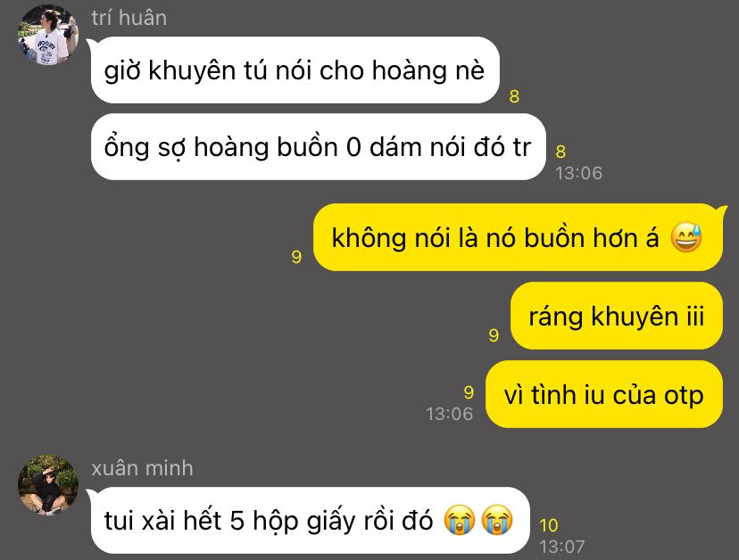Select yellow bubble 'vì tình iu của otp'
The height and width of the screenshot is (560, 739).
coord(603,394)
